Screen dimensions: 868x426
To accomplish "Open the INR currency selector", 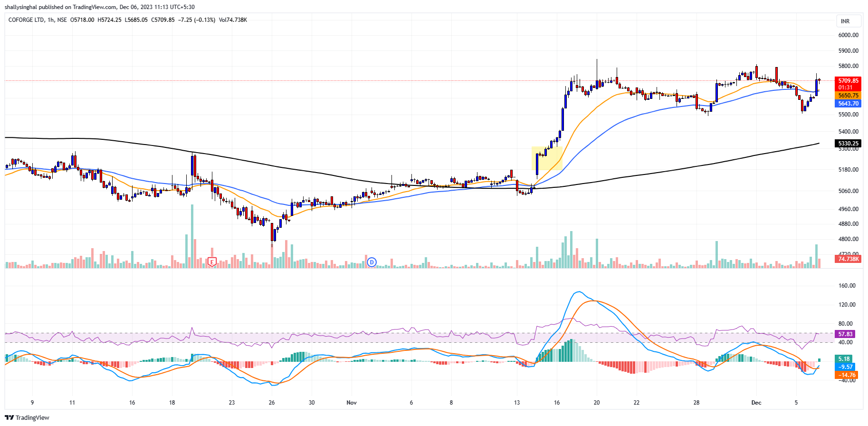I will coord(849,21).
